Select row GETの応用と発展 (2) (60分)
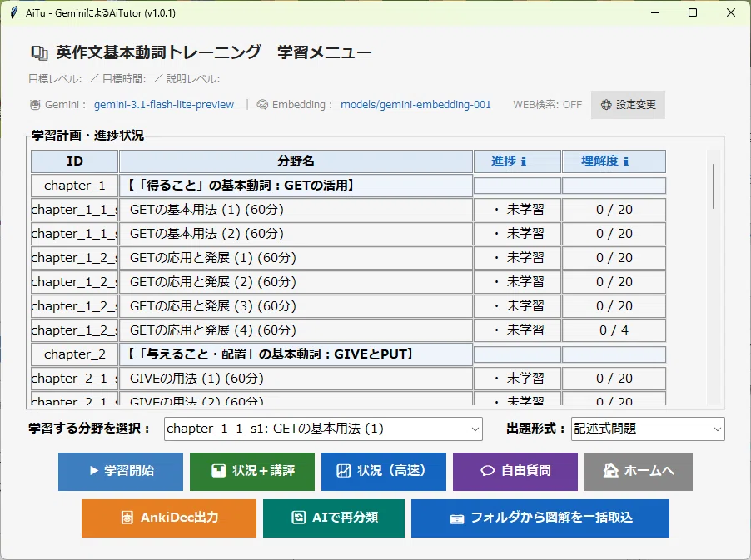The width and height of the screenshot is (751, 560). click(296, 282)
